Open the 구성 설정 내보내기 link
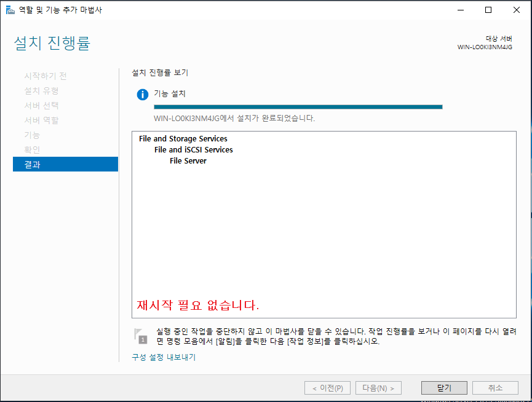Viewport: 532px width, 402px height. (x=164, y=357)
